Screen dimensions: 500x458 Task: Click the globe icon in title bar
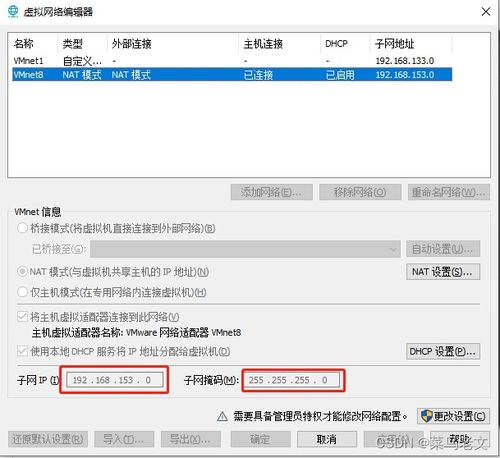(x=13, y=12)
